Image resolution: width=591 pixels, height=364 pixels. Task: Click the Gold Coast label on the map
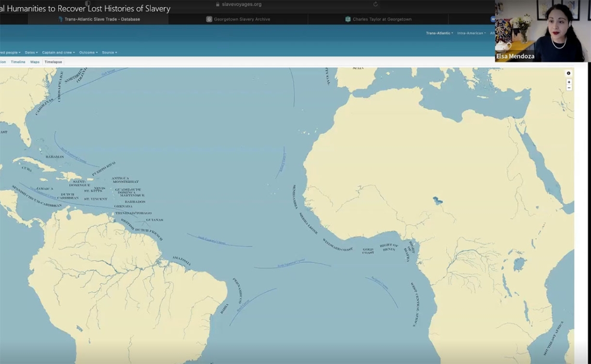(368, 251)
